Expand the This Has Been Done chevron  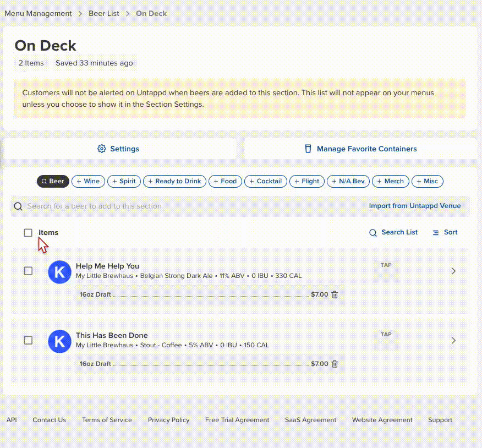[453, 340]
